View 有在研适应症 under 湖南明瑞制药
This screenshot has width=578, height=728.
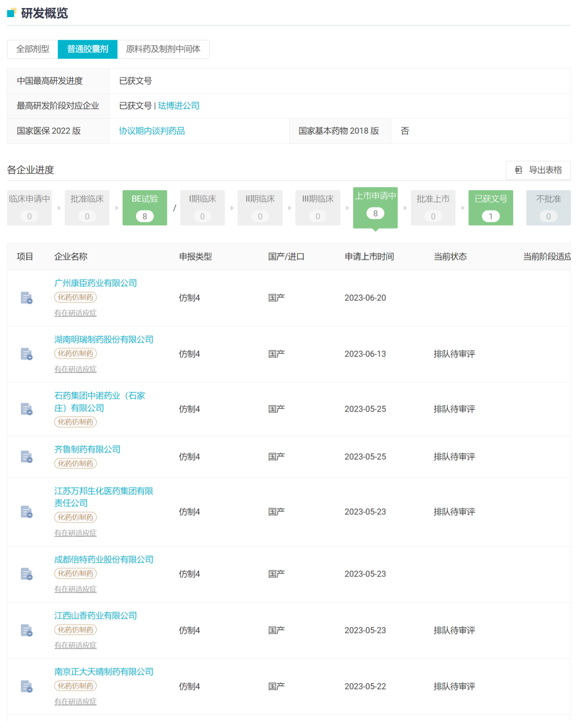click(x=75, y=369)
